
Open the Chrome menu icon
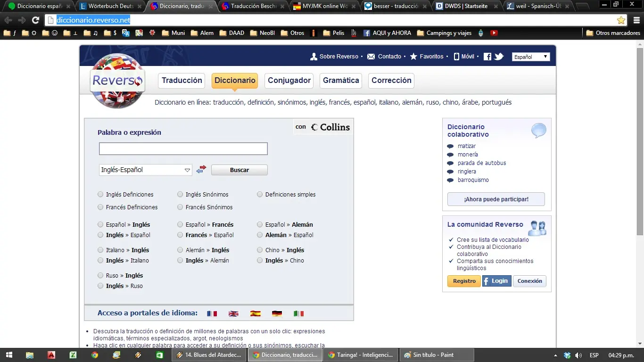[636, 20]
